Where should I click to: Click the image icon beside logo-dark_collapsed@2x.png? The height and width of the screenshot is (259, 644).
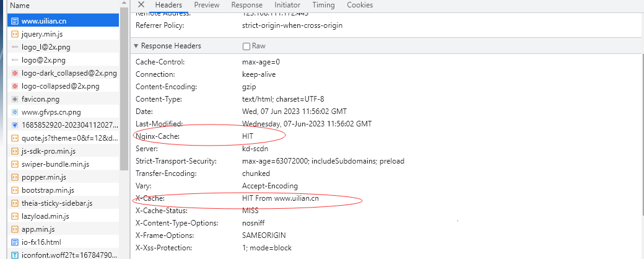tap(15, 72)
